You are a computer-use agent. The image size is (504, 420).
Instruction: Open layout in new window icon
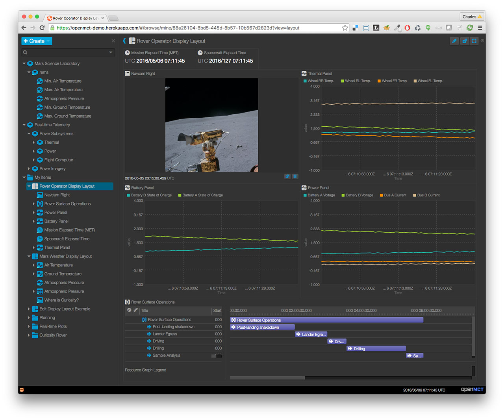click(x=465, y=41)
